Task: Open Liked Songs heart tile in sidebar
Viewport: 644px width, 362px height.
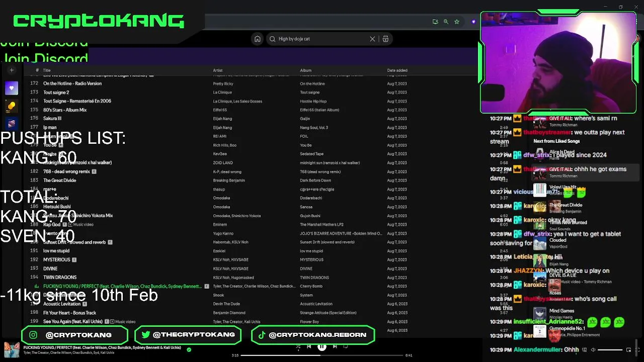Action: tap(12, 88)
